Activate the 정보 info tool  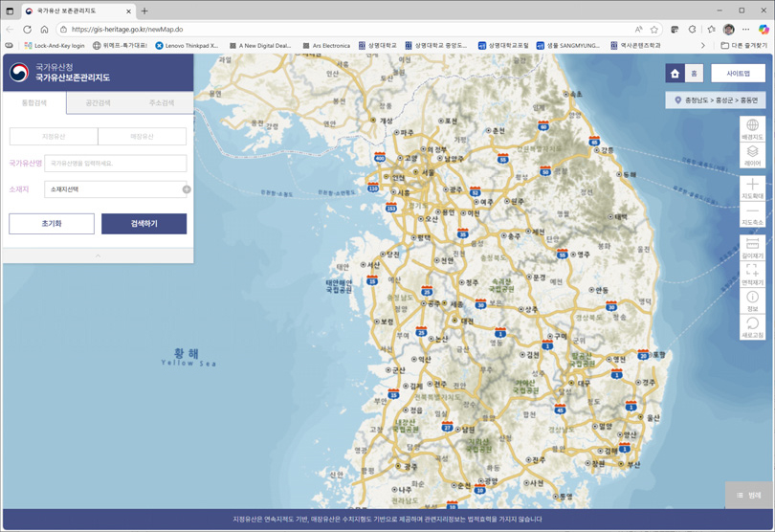(x=752, y=300)
